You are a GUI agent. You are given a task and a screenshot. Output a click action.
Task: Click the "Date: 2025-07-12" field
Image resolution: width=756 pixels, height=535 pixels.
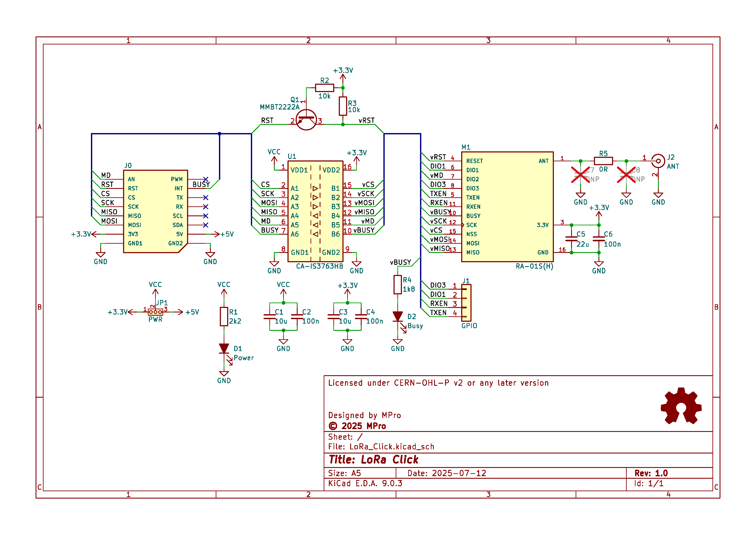[x=447, y=473]
